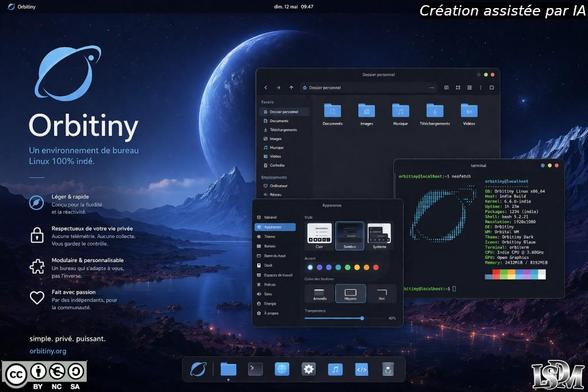Screen dimensions: 588x392
Task: Open the date and time dropdown in the top bar
Action: pos(293,6)
